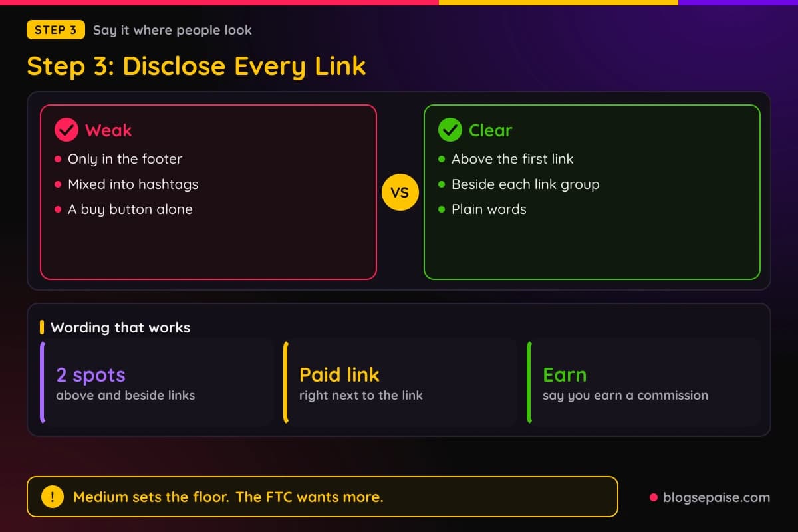Click the green checkmark icon beside Clear
This screenshot has width=798, height=532.
tap(450, 130)
